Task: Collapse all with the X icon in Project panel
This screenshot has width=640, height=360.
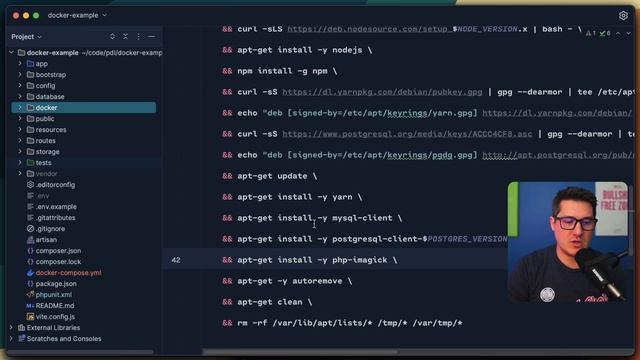Action: tap(125, 36)
